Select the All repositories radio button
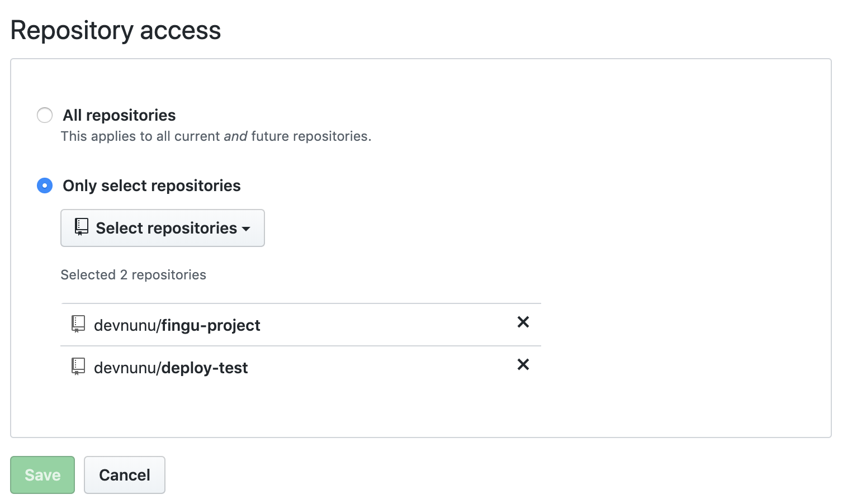 pos(45,115)
